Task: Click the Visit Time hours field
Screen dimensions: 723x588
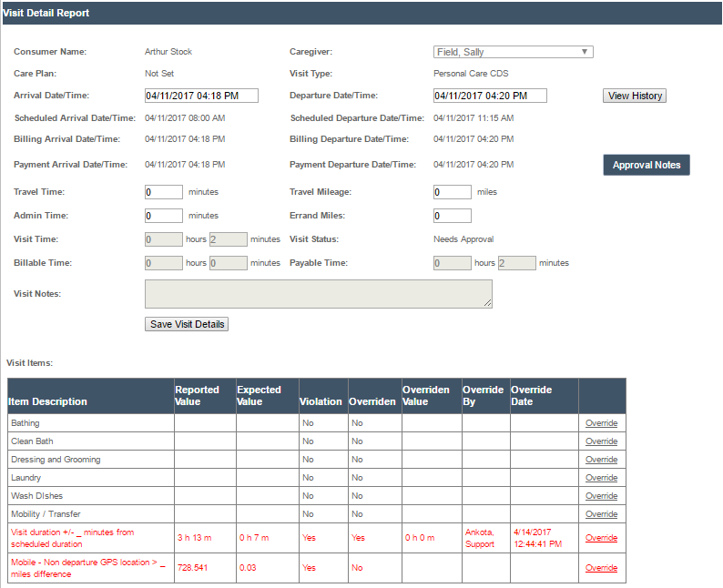Action: [x=164, y=239]
